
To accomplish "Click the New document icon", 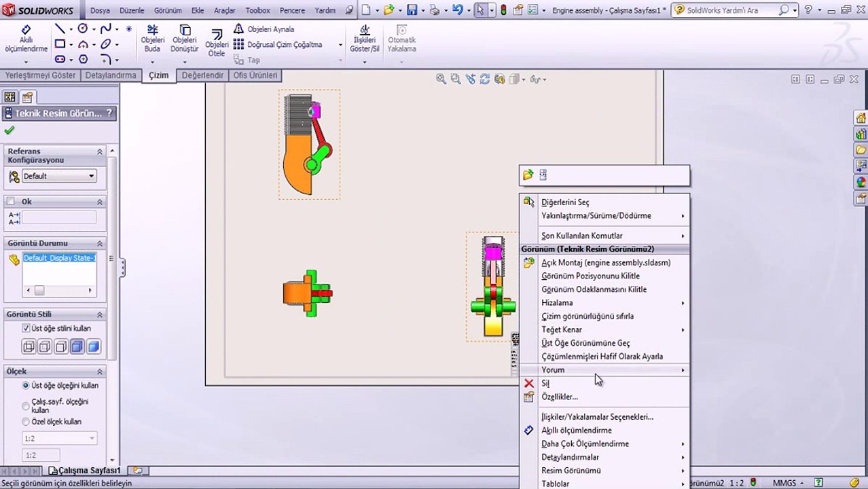I will pyautogui.click(x=367, y=10).
